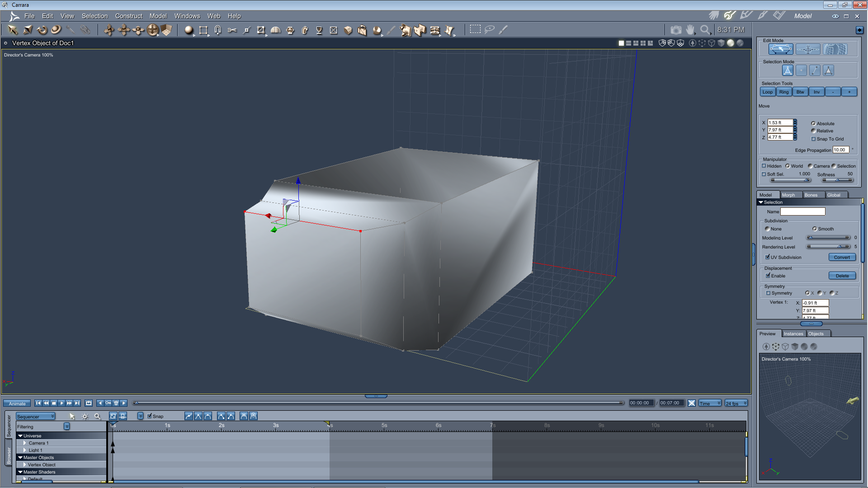Select the hand pan tool
The height and width of the screenshot is (488, 868).
click(x=690, y=30)
